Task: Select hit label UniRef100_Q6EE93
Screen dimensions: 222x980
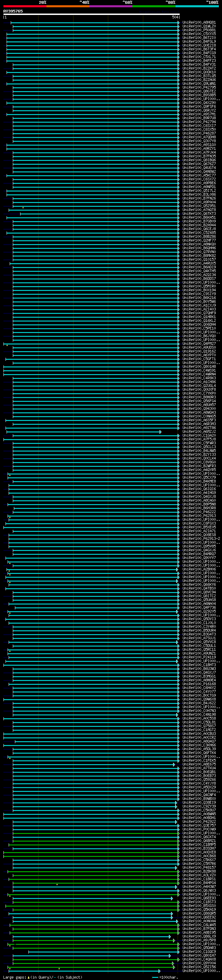Action: click(x=199, y=898)
